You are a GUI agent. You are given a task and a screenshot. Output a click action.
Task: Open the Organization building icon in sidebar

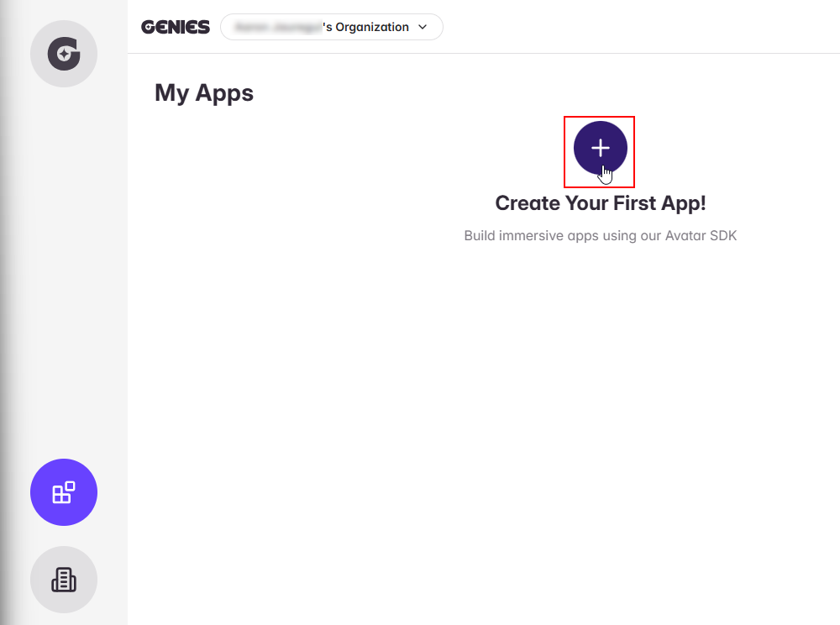pyautogui.click(x=64, y=580)
